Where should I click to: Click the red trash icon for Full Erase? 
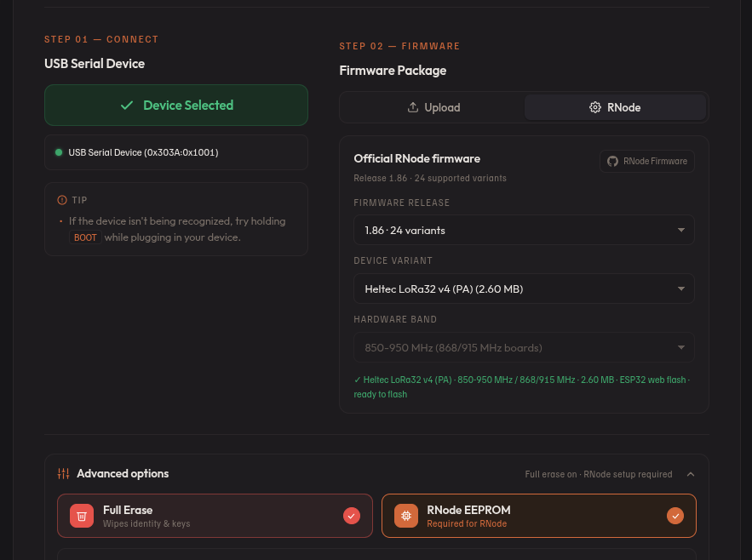(82, 516)
